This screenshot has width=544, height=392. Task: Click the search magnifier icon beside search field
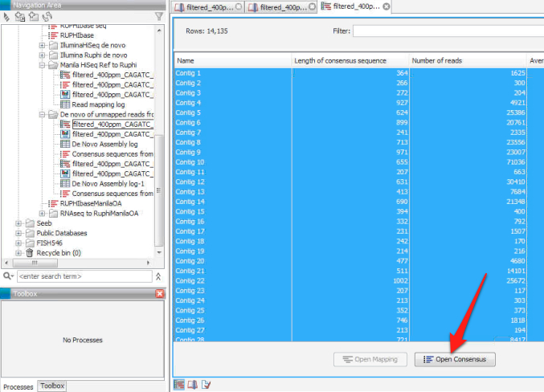click(x=7, y=276)
